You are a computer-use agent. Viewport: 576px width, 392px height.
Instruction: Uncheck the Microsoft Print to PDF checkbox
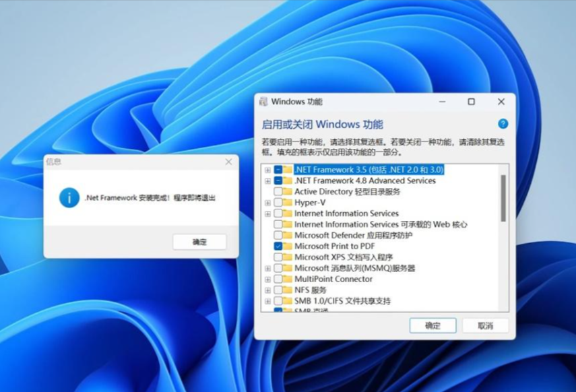coord(278,246)
